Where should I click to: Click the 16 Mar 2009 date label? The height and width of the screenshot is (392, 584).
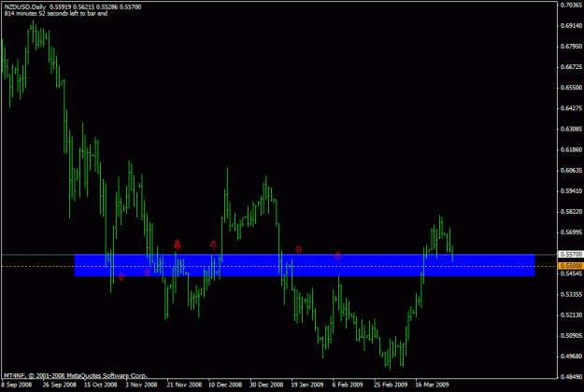[432, 385]
